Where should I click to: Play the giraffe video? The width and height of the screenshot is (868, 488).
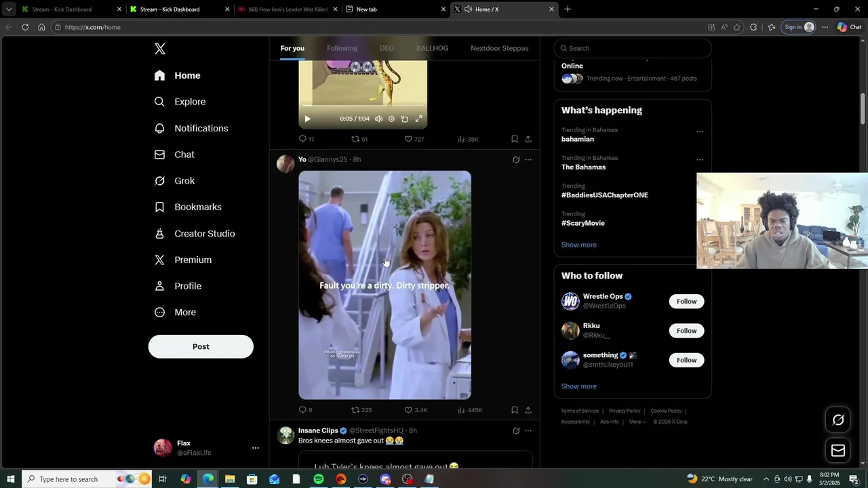[307, 119]
